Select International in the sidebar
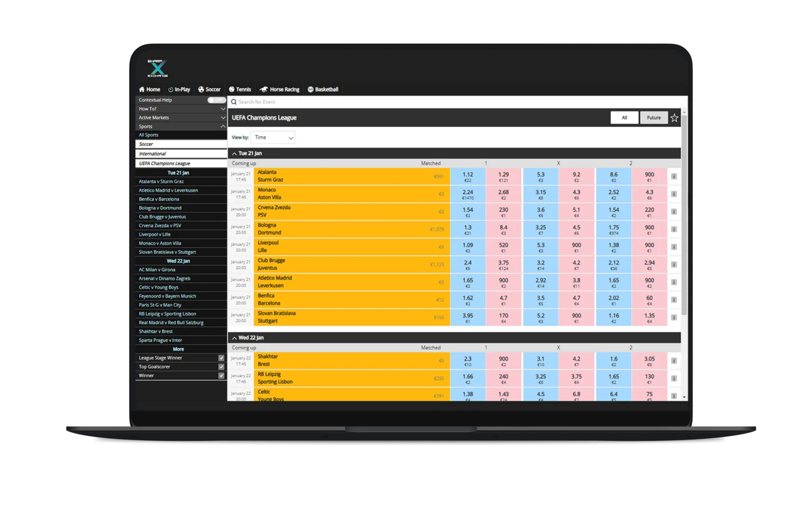This screenshot has height=509, width=812. point(181,154)
